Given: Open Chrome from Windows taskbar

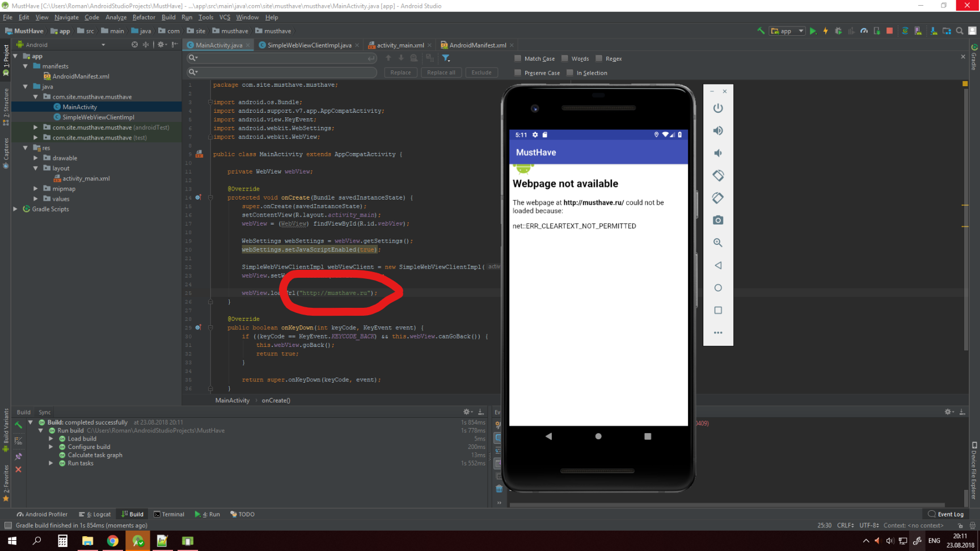Looking at the screenshot, I should [112, 541].
